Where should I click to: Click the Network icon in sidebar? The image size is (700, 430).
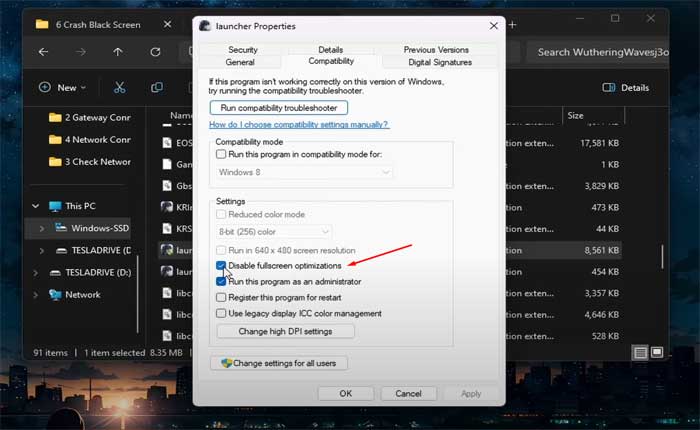click(55, 295)
